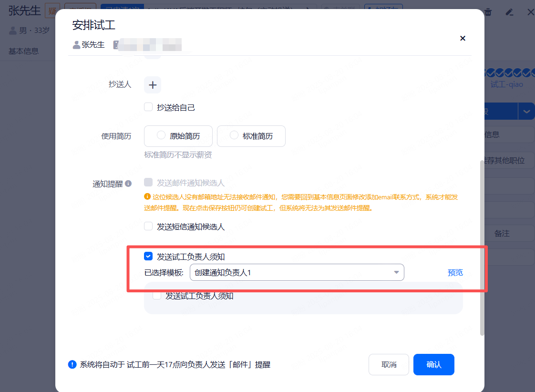This screenshot has width=535, height=392.
Task: Expand the blue chevron dropdown under 试工-qiao
Action: click(526, 111)
